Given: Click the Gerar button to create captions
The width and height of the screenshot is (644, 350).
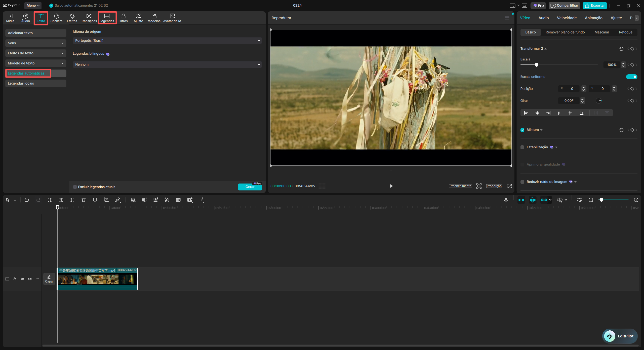Looking at the screenshot, I should (x=250, y=187).
